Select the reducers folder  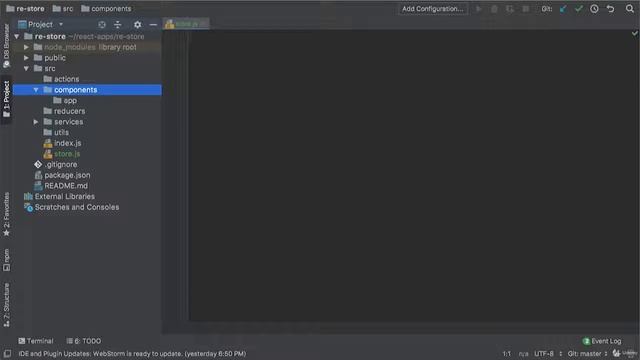tap(64, 111)
